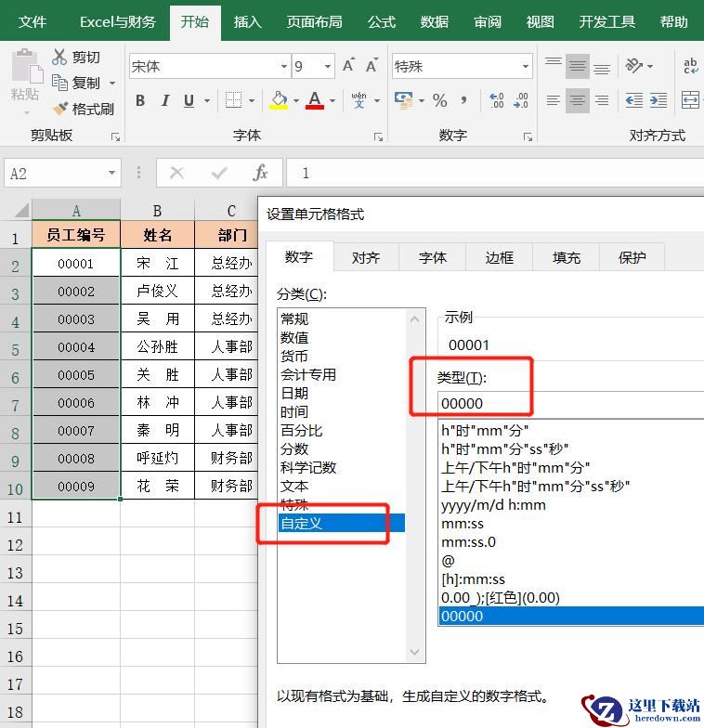704x728 pixels.
Task: Open borders dropdown arrow
Action: tap(252, 100)
